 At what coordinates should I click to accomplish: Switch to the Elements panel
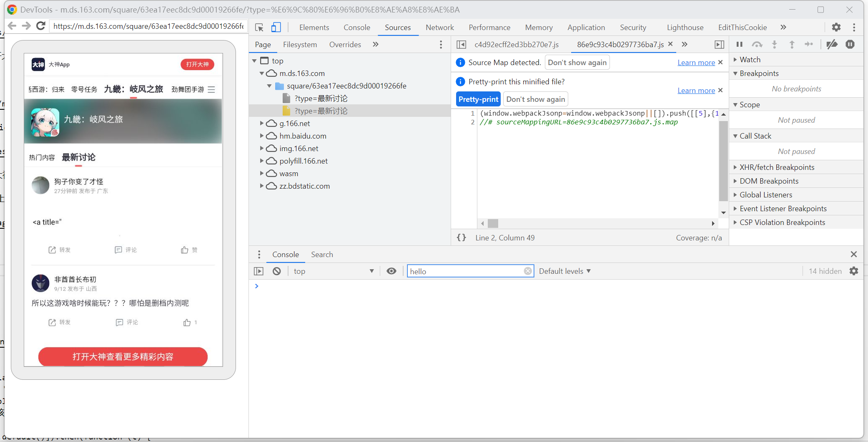314,28
